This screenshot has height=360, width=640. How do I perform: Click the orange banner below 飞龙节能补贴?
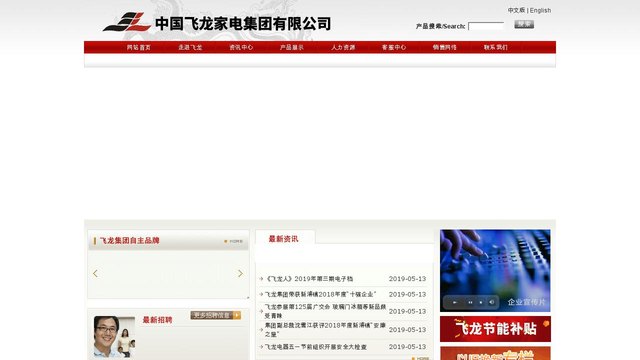click(x=495, y=353)
